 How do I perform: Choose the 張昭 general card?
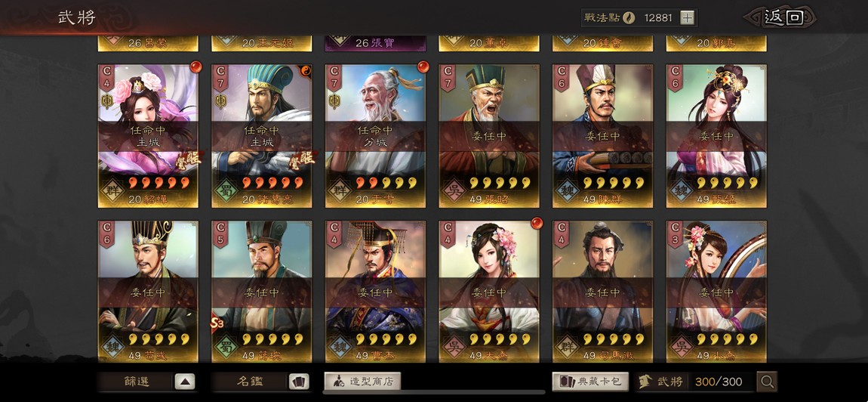click(489, 136)
